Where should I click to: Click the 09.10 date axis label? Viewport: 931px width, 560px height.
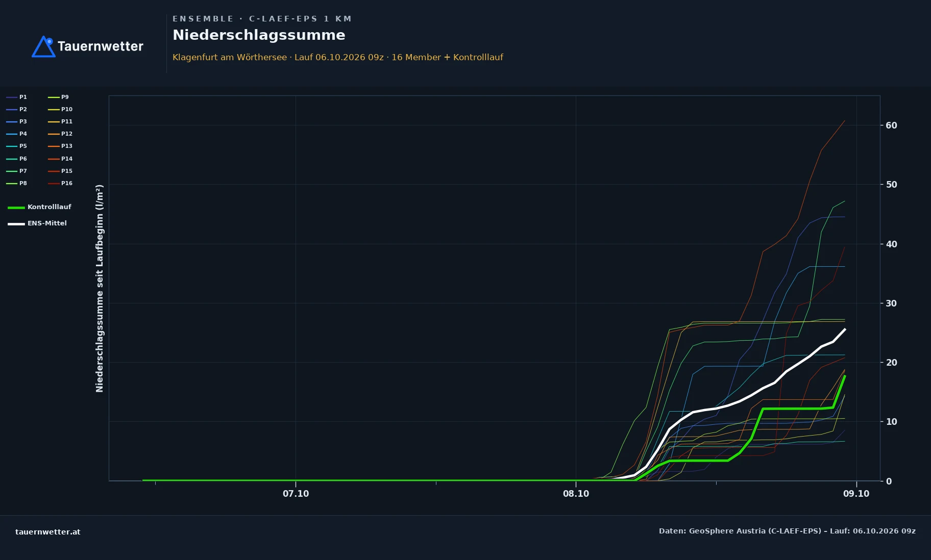[856, 494]
